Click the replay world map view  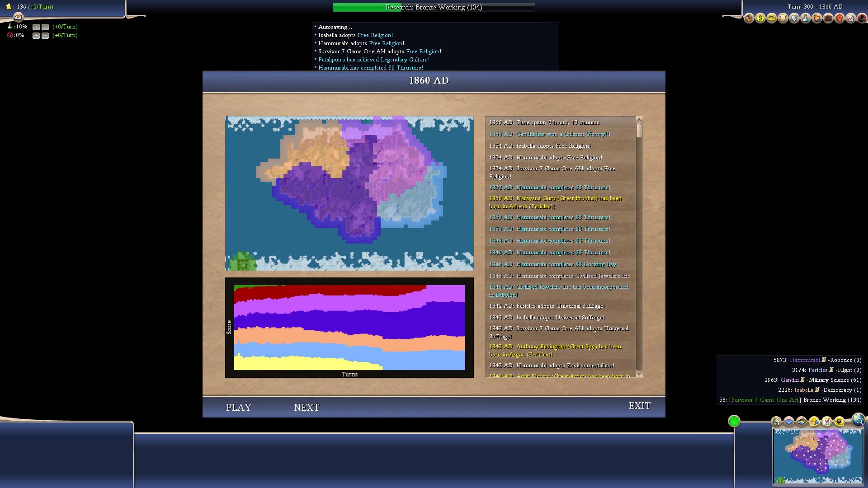coord(349,193)
